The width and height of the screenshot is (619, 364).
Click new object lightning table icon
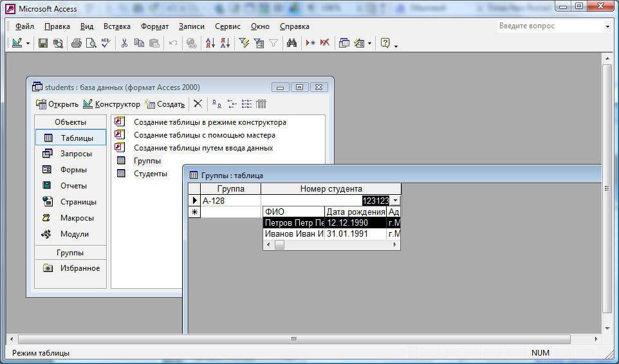(359, 43)
